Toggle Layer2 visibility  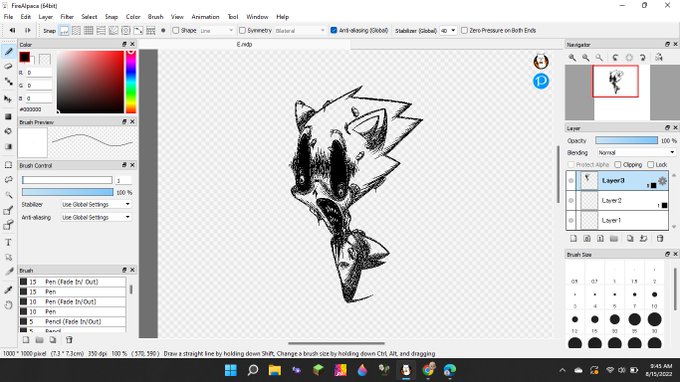coord(571,200)
